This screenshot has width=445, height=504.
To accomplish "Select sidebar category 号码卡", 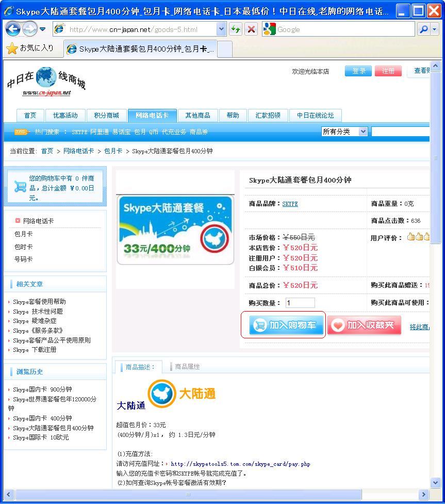I will point(23,259).
